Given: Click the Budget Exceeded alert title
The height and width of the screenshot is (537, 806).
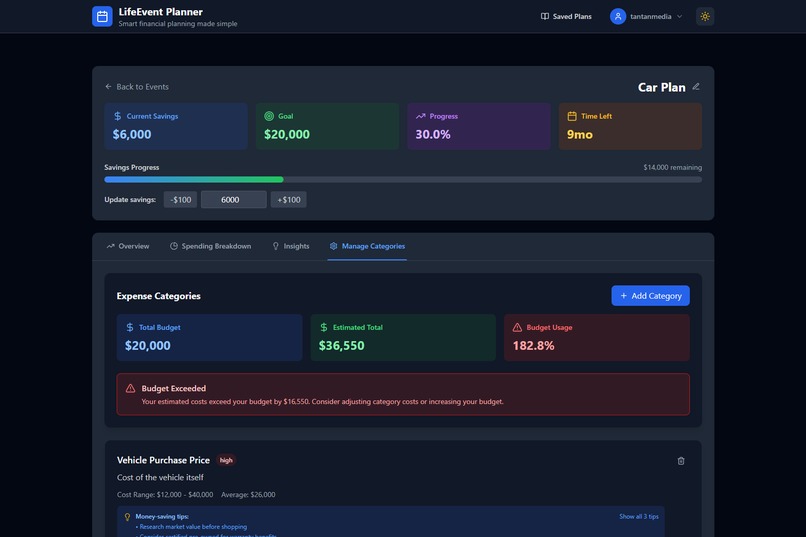Looking at the screenshot, I should click(174, 388).
